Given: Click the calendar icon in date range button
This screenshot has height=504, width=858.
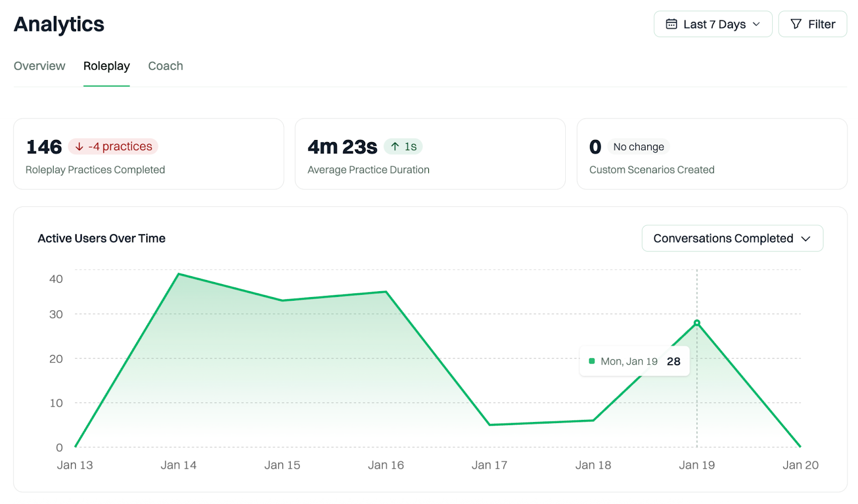Looking at the screenshot, I should pyautogui.click(x=671, y=24).
